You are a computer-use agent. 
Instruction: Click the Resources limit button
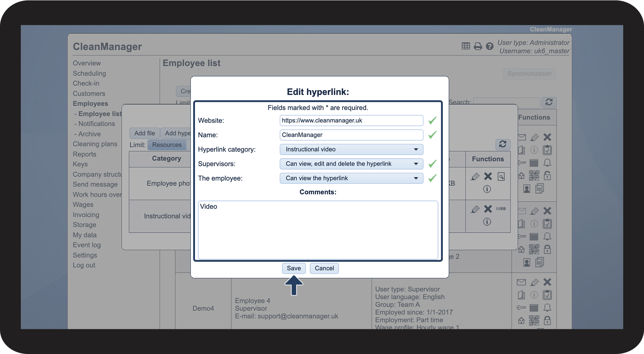[x=167, y=145]
